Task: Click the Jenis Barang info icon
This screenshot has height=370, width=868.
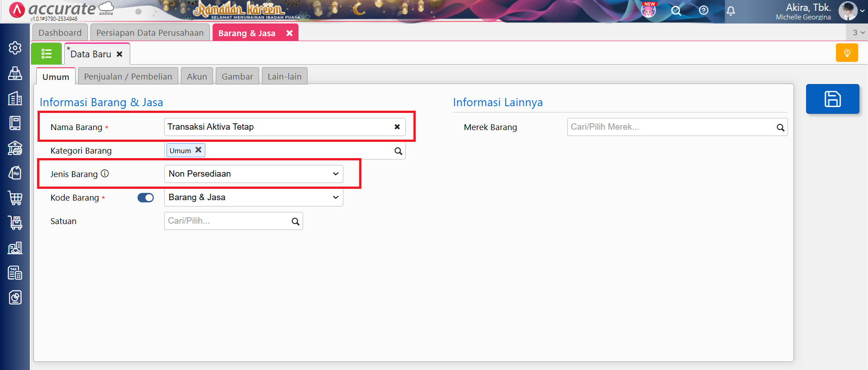Action: pyautogui.click(x=105, y=173)
